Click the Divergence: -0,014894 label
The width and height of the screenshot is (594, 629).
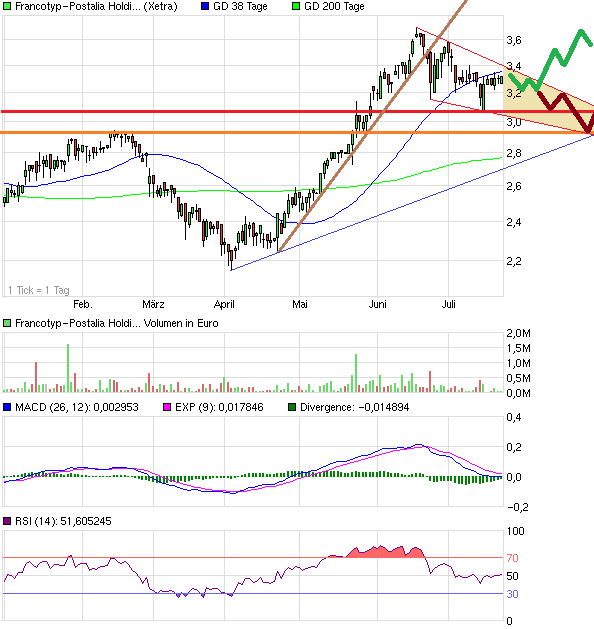click(x=355, y=408)
